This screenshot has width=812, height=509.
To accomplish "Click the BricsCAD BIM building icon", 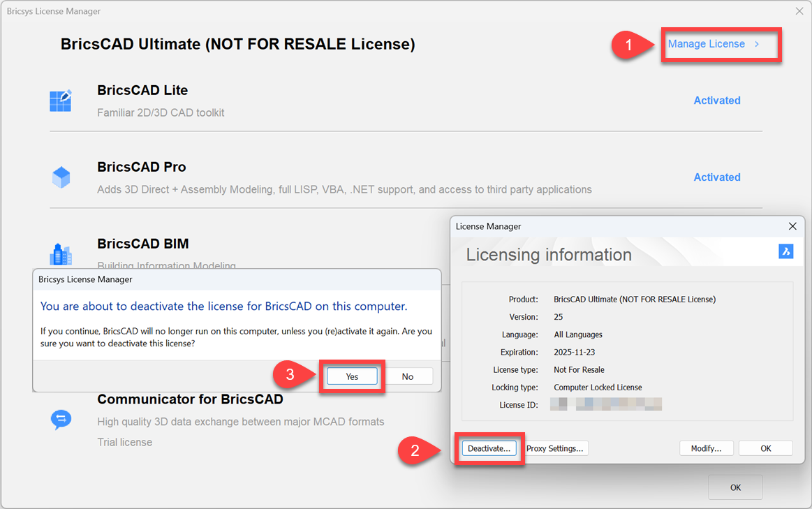I will 61,255.
